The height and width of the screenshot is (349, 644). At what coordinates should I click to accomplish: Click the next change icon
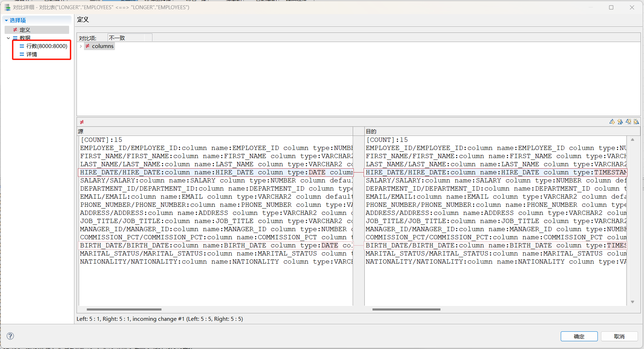pos(628,122)
